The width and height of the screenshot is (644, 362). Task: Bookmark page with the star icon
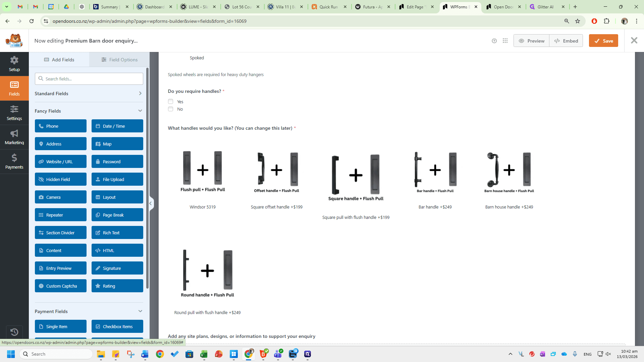click(x=578, y=21)
